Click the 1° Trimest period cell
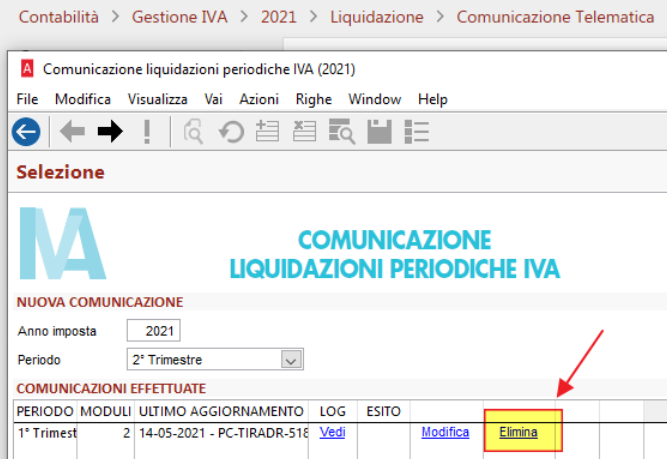Image resolution: width=667 pixels, height=459 pixels. point(46,433)
